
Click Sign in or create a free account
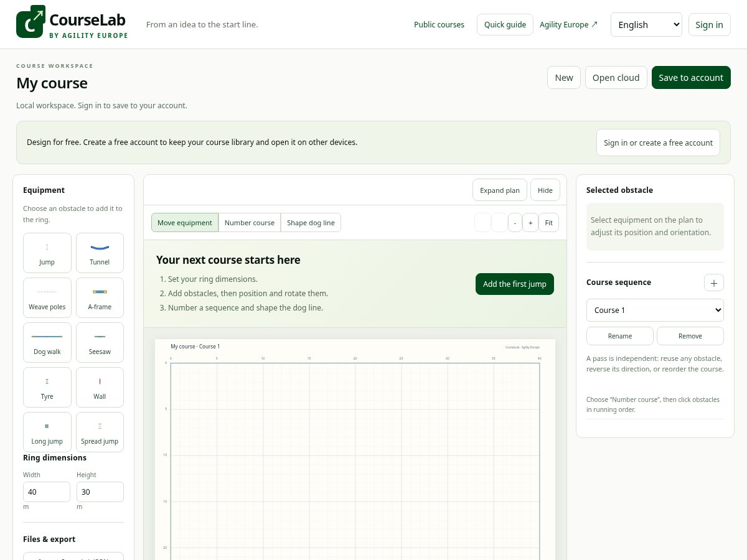[658, 142]
